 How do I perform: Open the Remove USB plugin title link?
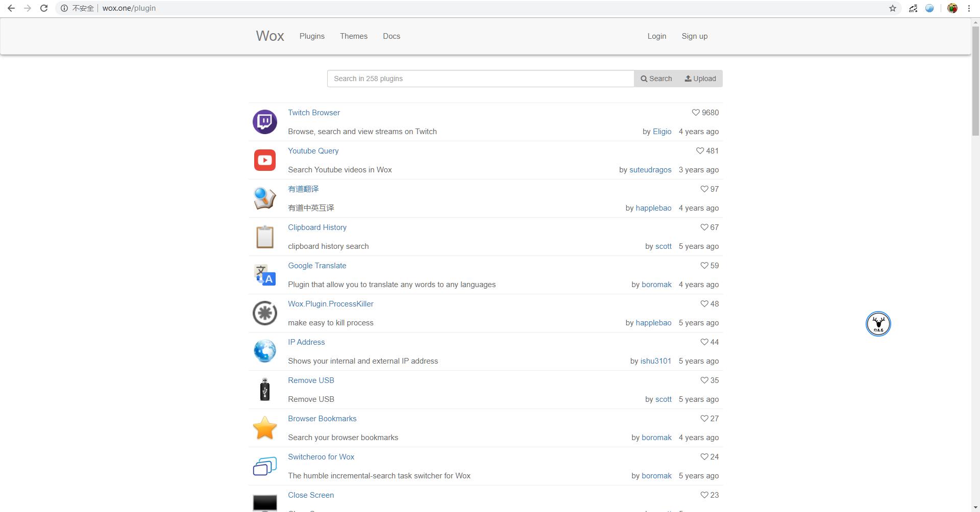311,380
